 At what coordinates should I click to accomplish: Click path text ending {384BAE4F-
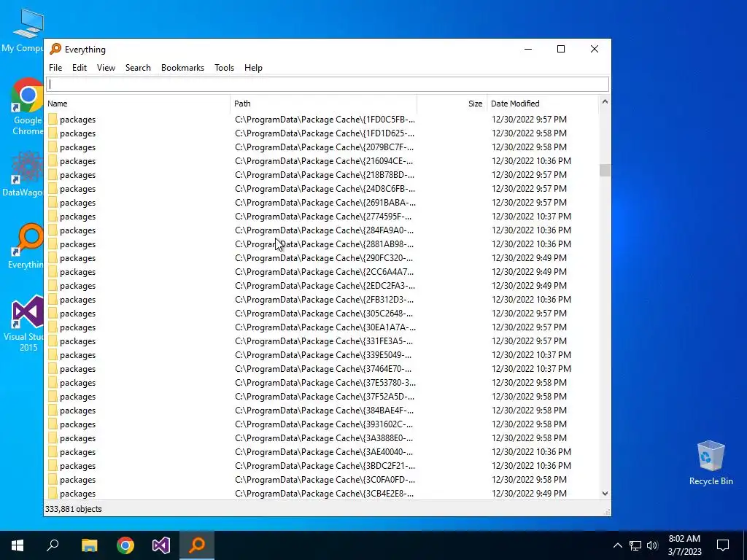(x=324, y=410)
